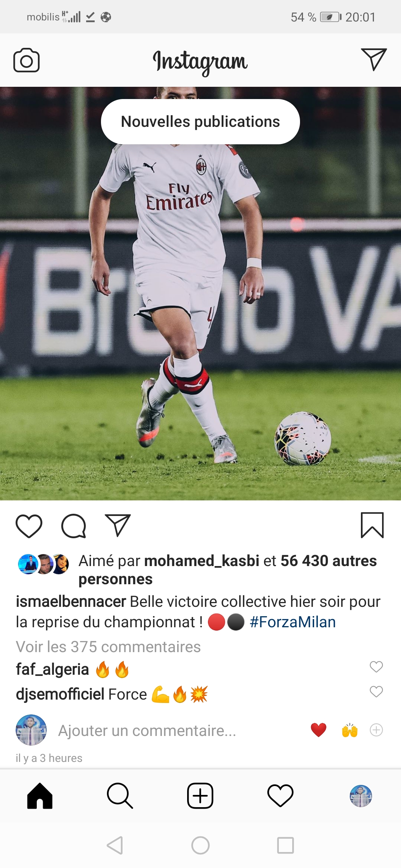Viewport: 401px width, 868px height.
Task: Go to the Home tab
Action: click(40, 796)
